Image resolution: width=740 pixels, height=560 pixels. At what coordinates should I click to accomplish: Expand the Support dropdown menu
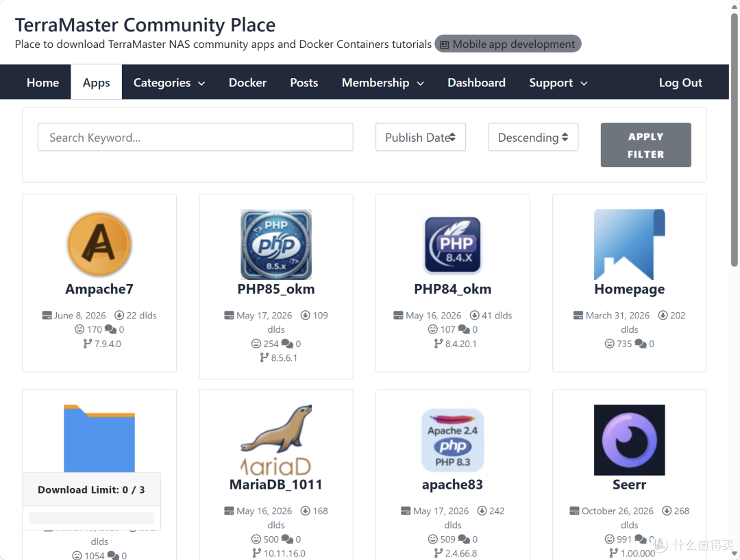(x=558, y=82)
